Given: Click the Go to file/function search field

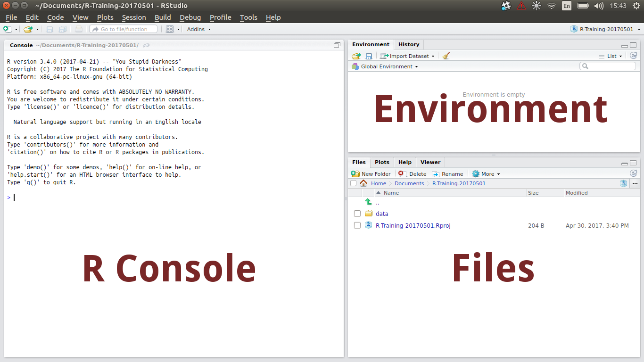Looking at the screenshot, I should point(124,29).
